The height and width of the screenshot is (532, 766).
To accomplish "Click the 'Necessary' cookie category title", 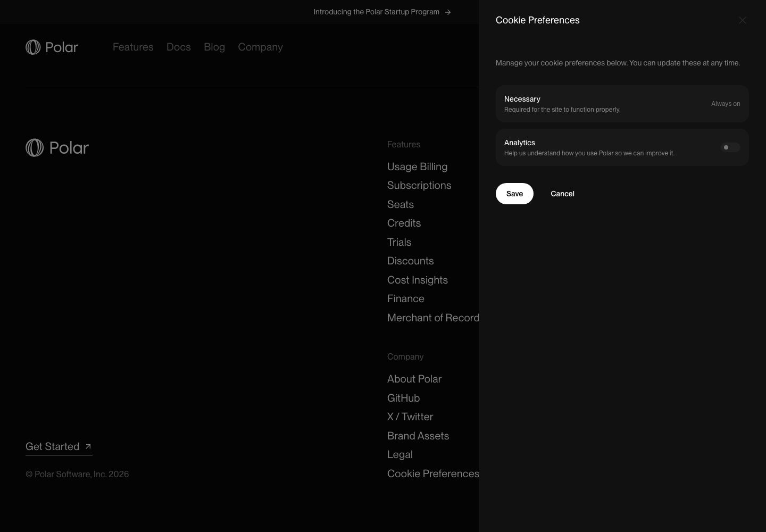I will click(x=522, y=99).
